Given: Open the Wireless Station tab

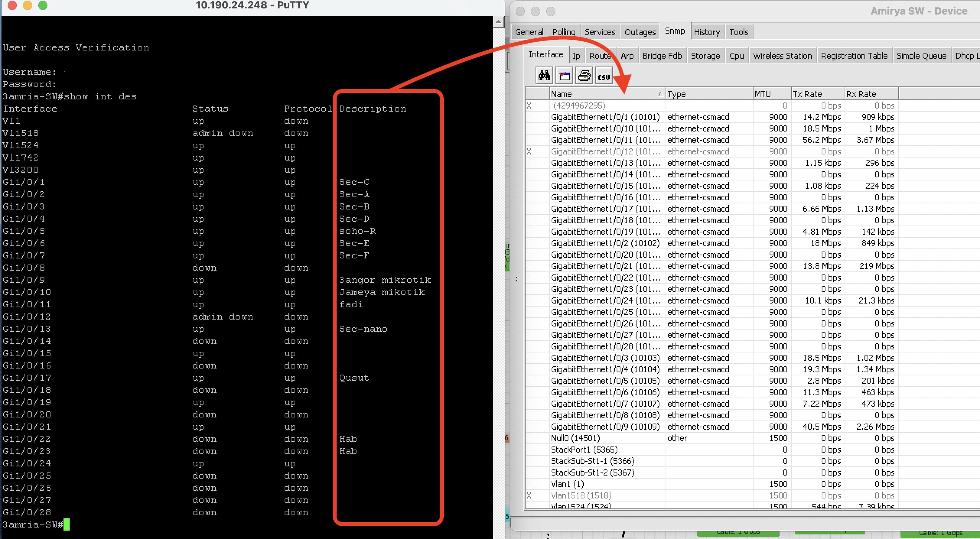Looking at the screenshot, I should point(782,55).
